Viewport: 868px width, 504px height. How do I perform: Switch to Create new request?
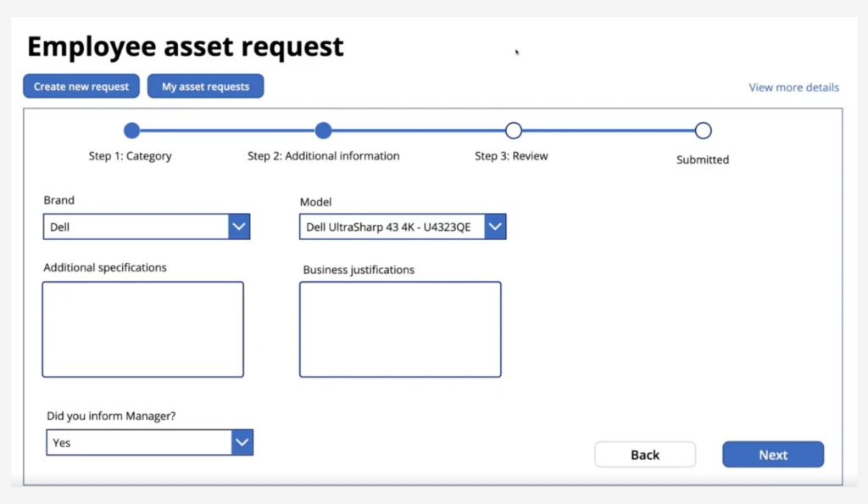click(x=81, y=86)
